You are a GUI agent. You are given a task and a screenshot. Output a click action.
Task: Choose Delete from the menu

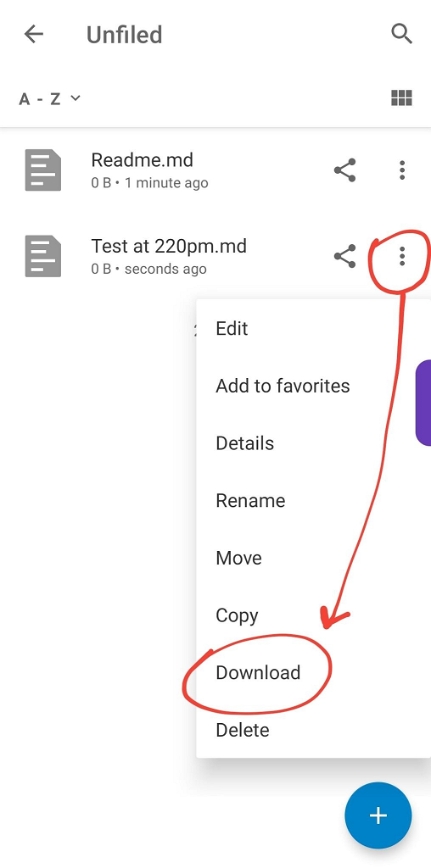click(x=314, y=730)
